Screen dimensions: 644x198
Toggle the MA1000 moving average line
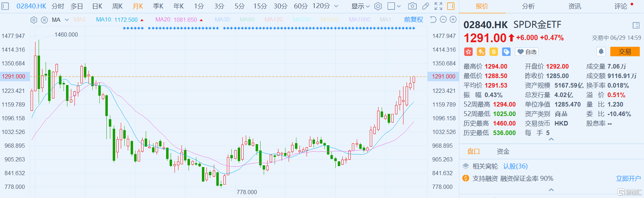(x=360, y=20)
